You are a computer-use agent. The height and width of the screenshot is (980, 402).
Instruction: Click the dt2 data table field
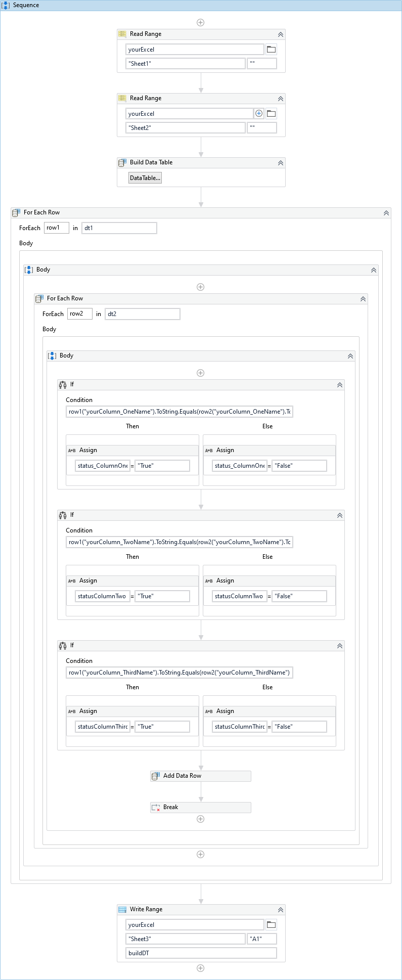tap(143, 314)
